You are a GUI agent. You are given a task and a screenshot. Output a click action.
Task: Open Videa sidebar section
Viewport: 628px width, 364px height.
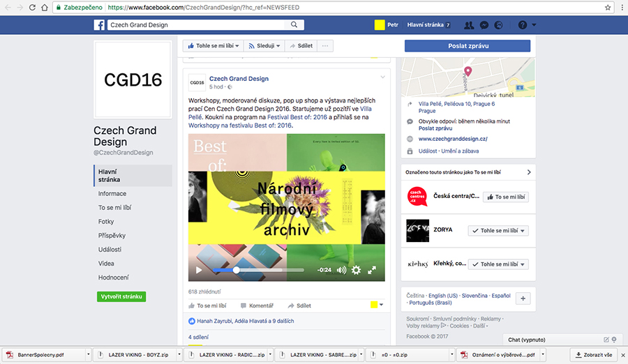pos(106,264)
